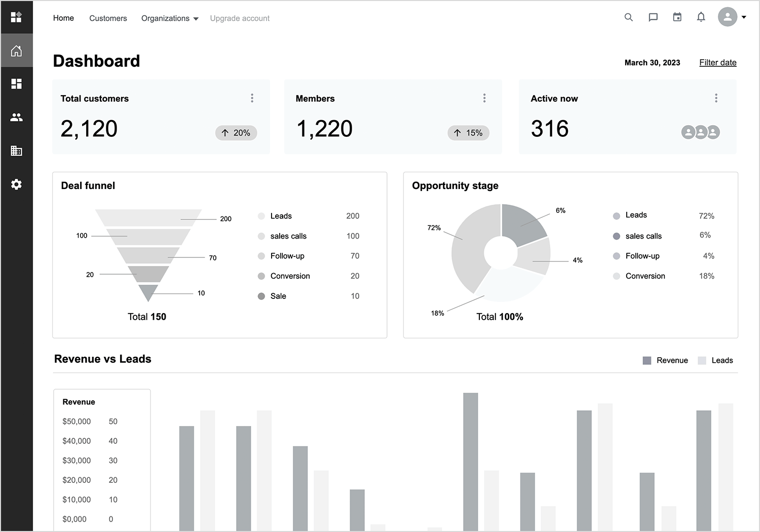Toggle the Revenue legend color swatch
Screen dimensions: 760x532
[647, 361]
